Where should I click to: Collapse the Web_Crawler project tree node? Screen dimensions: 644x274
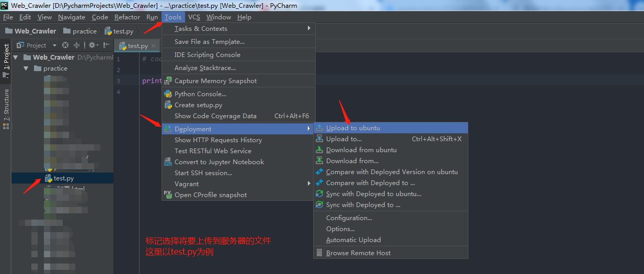click(16, 57)
